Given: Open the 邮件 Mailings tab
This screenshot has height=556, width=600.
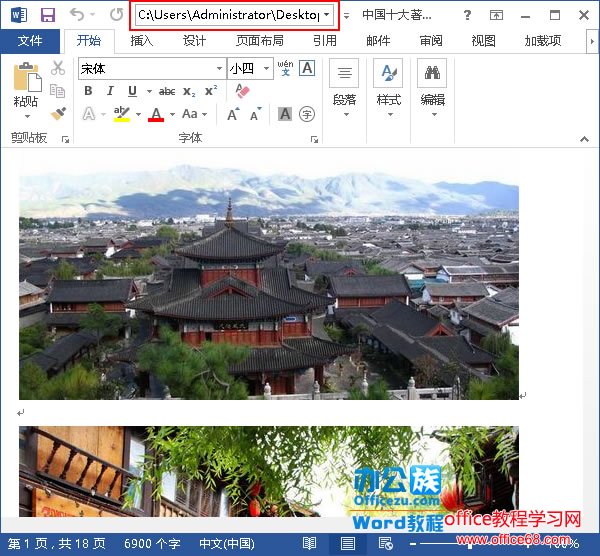Looking at the screenshot, I should click(x=378, y=41).
